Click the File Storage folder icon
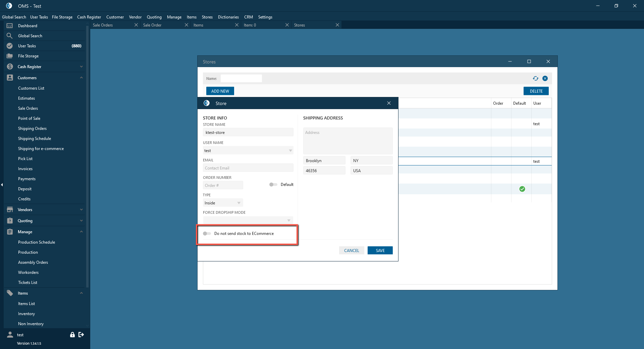This screenshot has width=644, height=349. 10,56
